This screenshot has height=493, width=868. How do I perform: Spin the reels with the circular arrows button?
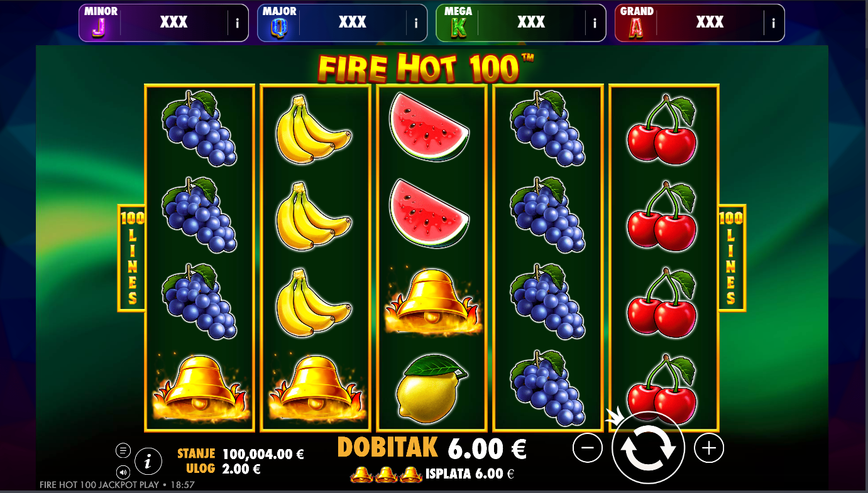[x=647, y=447]
